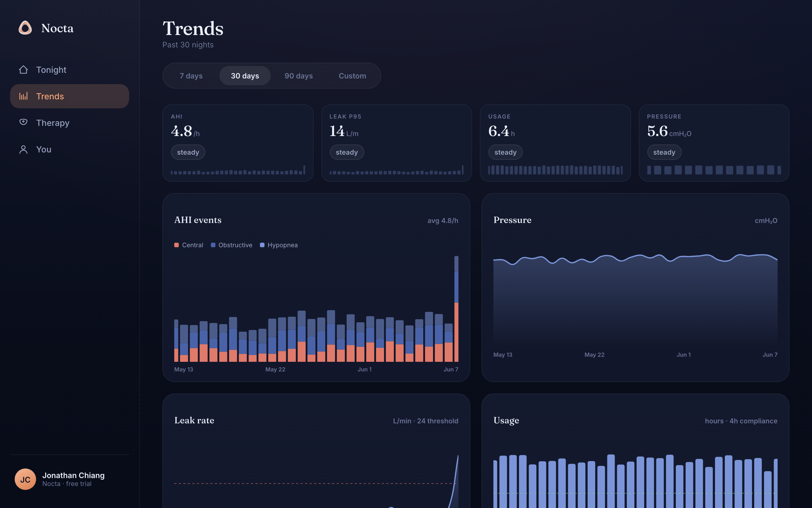Toggle the Central legend swatch
Viewport: 812px width, 508px height.
click(176, 245)
